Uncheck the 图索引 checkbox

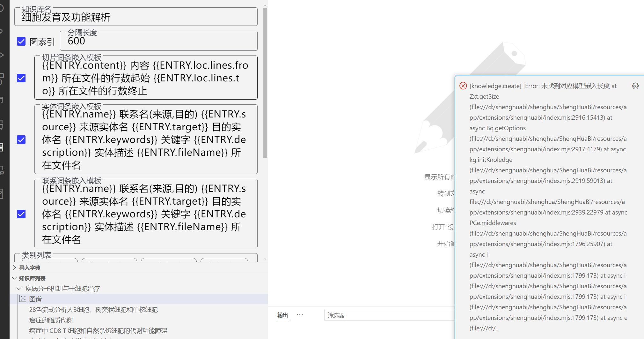point(21,41)
